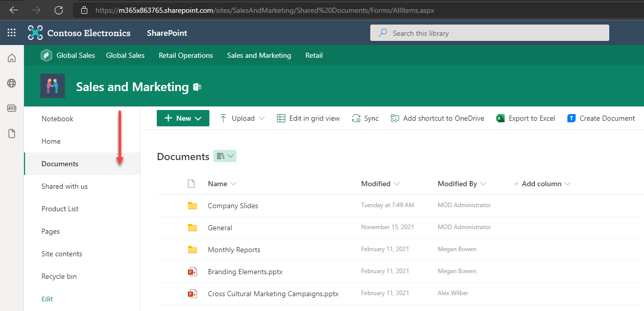Open the Microsoft 365 app launcher waffle
Viewport: 644px width, 311px height.
tap(11, 32)
